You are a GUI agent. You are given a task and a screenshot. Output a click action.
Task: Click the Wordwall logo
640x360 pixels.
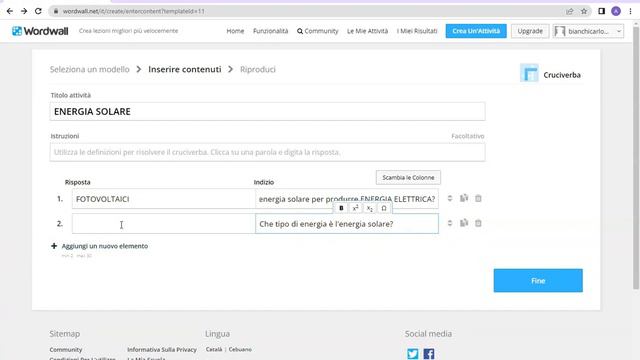coord(40,31)
